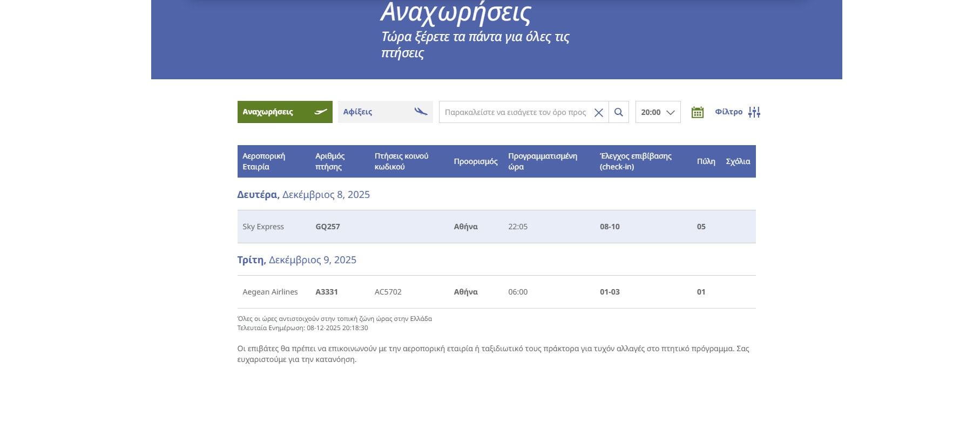Open Sky Express flight GQ257
Viewport: 980px width, 431px height.
pos(328,227)
